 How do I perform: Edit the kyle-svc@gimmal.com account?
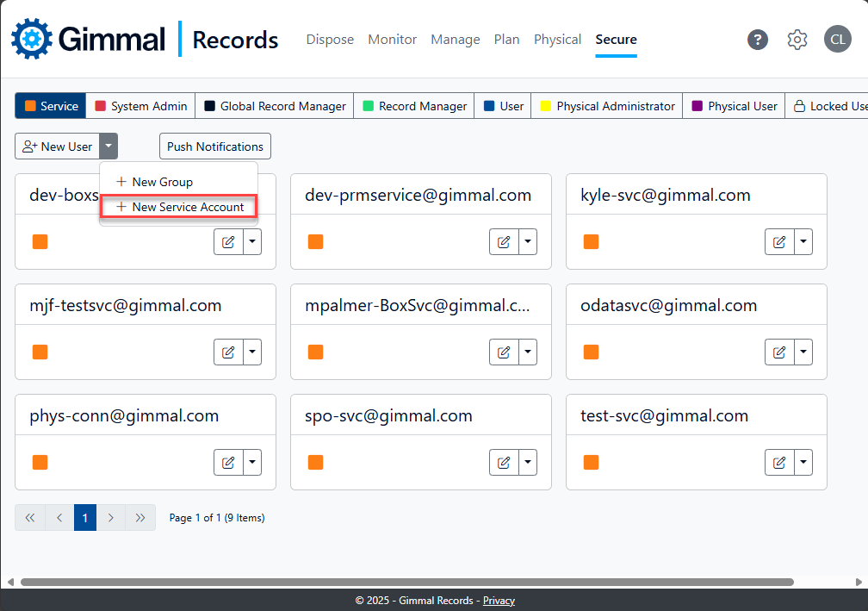click(x=779, y=242)
